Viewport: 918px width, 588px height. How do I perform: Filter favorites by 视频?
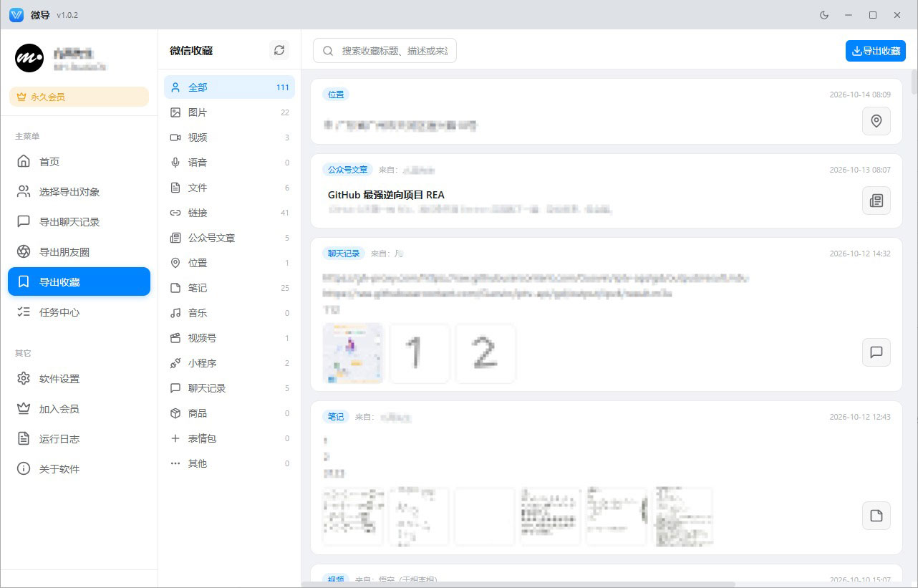(x=229, y=138)
